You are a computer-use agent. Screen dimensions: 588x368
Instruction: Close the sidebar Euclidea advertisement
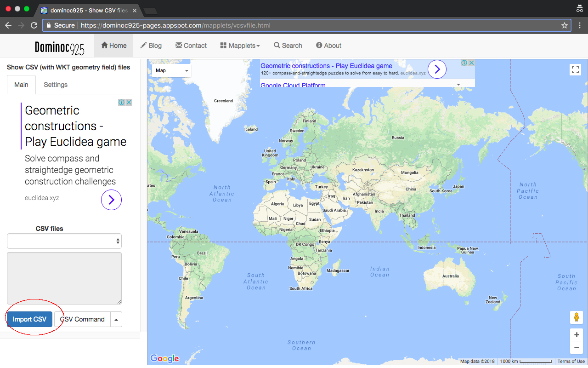point(129,102)
